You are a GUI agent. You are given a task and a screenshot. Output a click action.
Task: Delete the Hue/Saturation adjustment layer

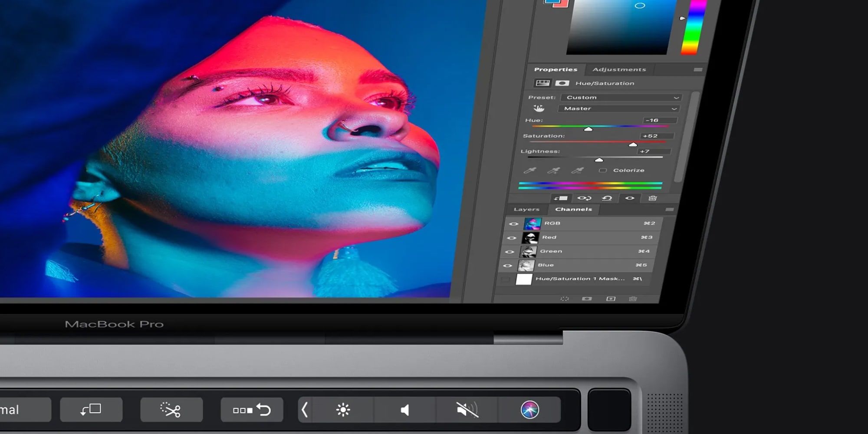[652, 198]
